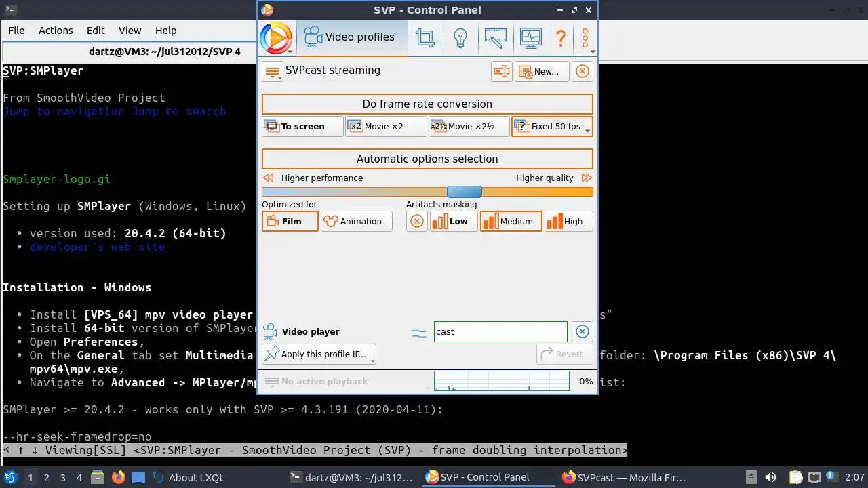Click the 2:07 taskbar clock
This screenshot has width=868, height=488.
pyautogui.click(x=854, y=477)
